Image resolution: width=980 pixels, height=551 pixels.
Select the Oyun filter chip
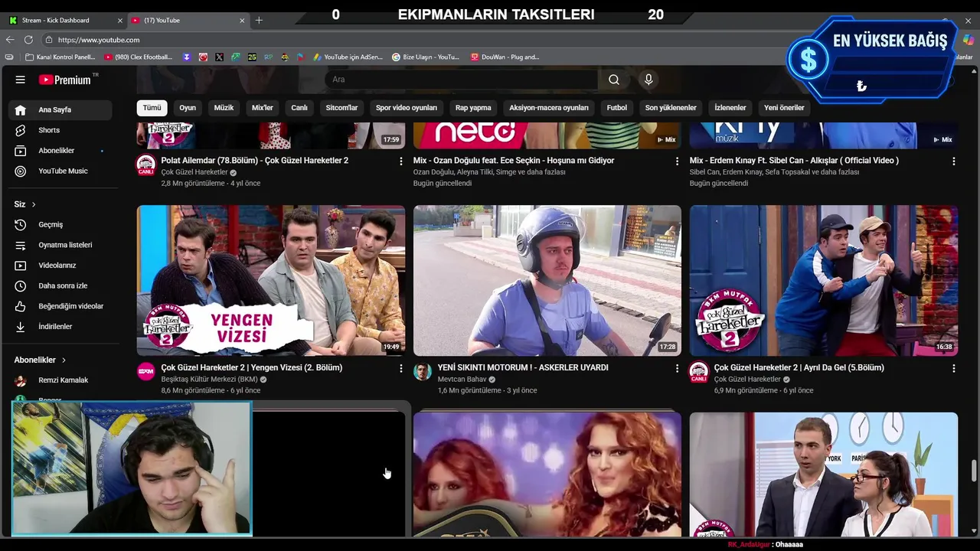[x=188, y=108]
